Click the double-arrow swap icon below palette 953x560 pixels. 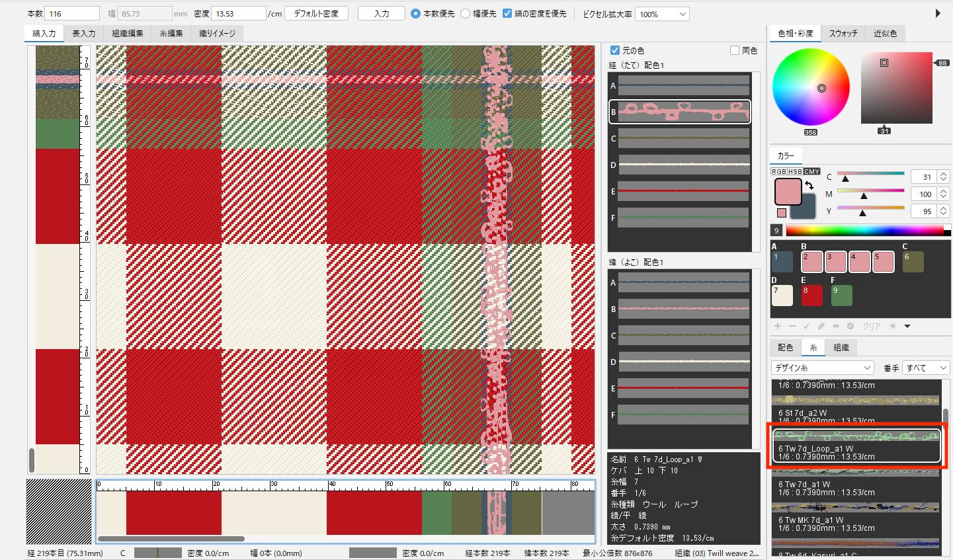(836, 326)
